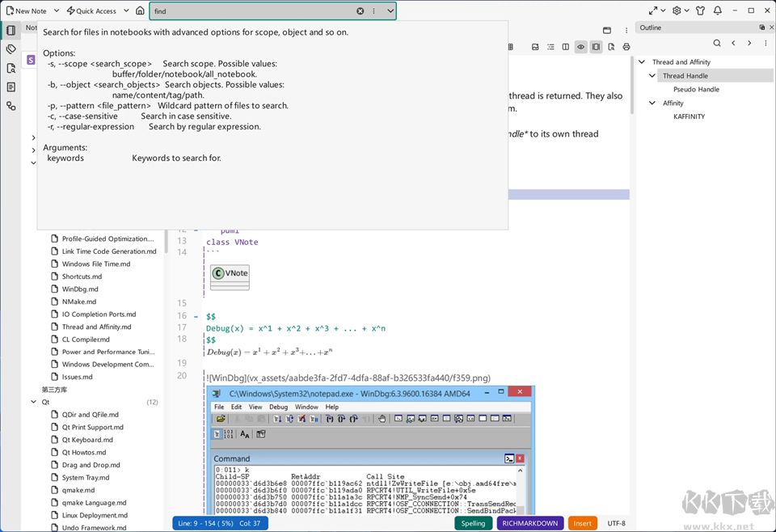The height and width of the screenshot is (532, 776).
Task: Open Thread and Affinity.md file
Action: pyautogui.click(x=96, y=327)
